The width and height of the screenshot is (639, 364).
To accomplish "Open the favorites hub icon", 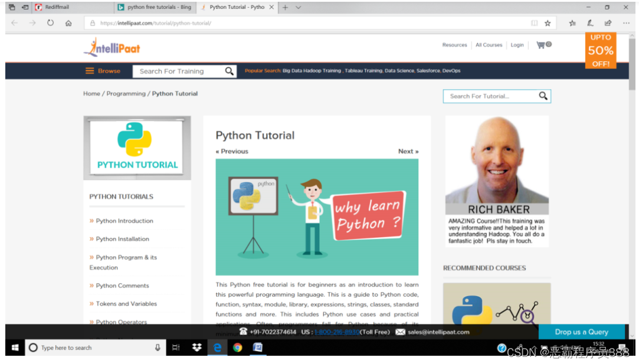I will [x=572, y=23].
